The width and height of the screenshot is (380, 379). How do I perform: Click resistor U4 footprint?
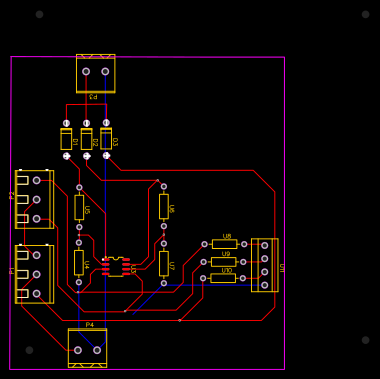coord(79,263)
